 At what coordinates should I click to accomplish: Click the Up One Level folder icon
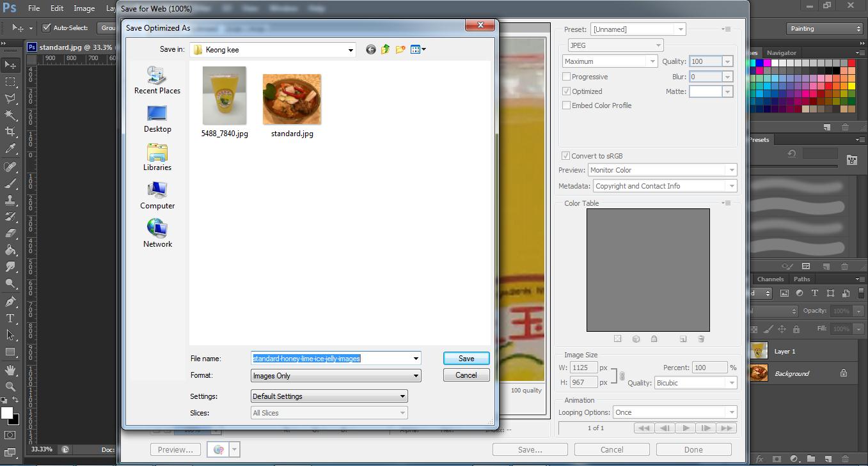pos(385,49)
